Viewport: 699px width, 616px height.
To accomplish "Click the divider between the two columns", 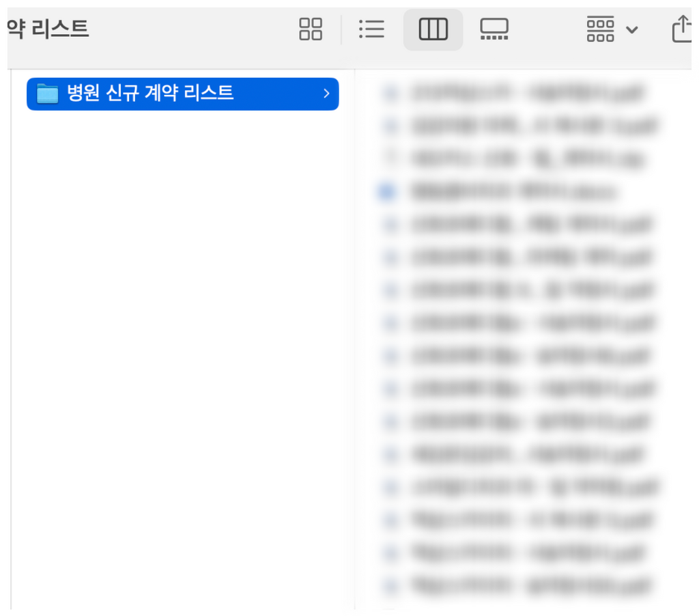I will (x=355, y=339).
